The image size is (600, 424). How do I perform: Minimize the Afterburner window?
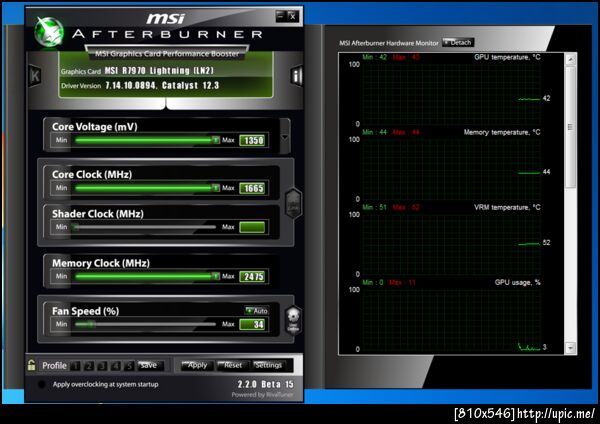click(x=280, y=16)
